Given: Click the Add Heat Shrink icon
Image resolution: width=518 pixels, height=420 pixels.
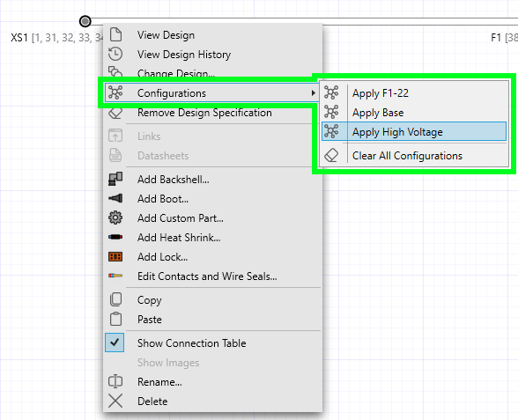Looking at the screenshot, I should [x=115, y=237].
